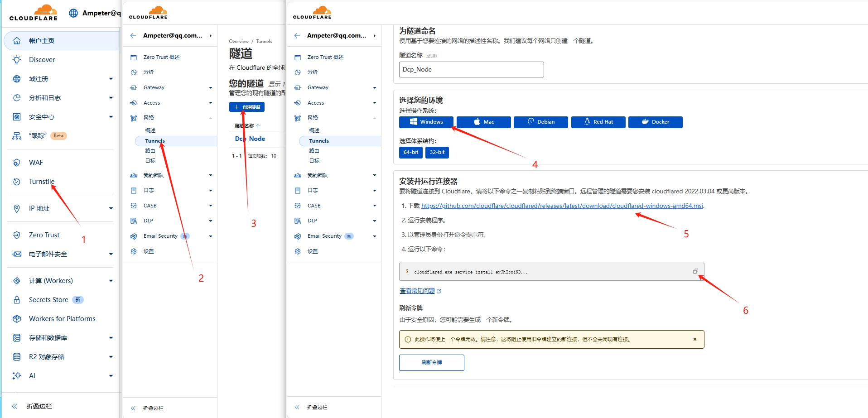Viewport: 868px width, 418px height.
Task: Click the 分析 icon in middle panel
Action: [134, 72]
